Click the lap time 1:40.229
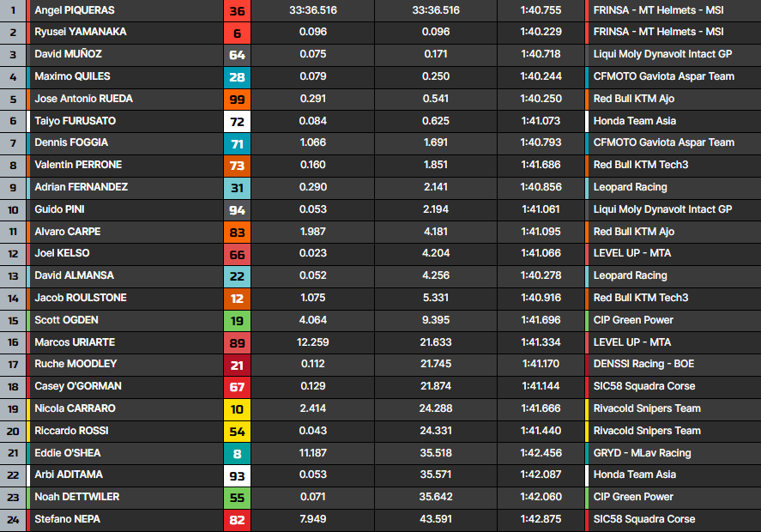761x532 pixels. [541, 33]
